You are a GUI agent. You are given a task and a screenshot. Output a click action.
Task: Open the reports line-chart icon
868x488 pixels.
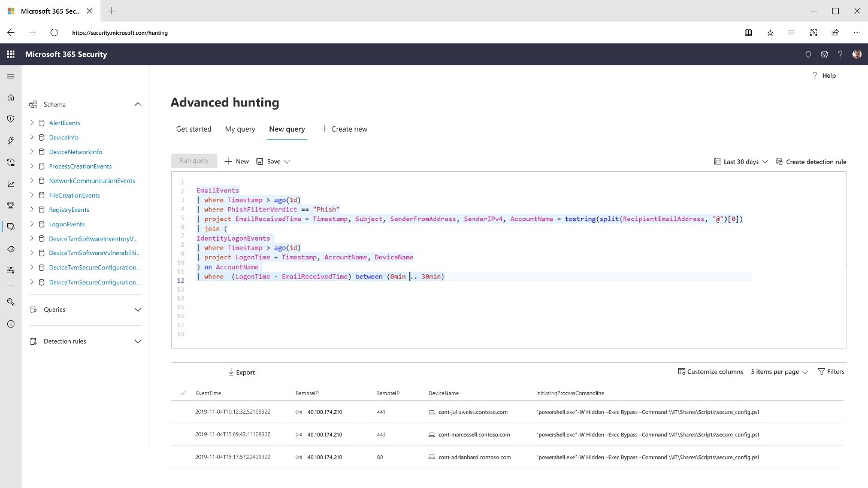pos(10,183)
